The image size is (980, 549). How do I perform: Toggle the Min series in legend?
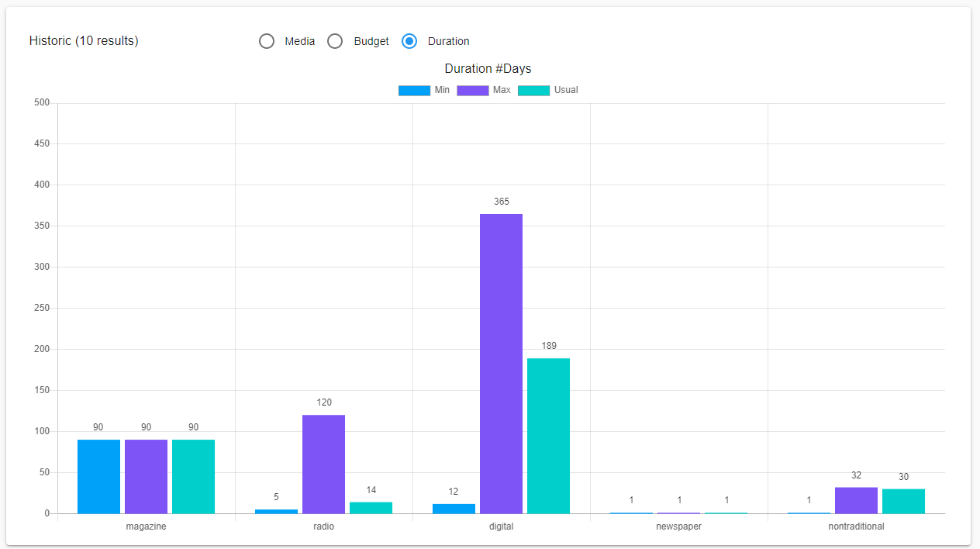coord(414,90)
